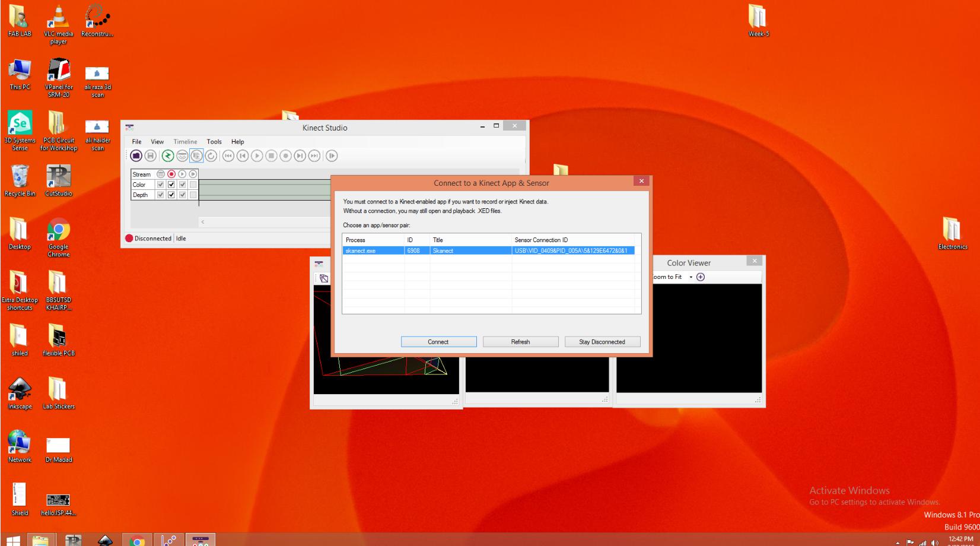Click the Week-5 folder on desktop
Screen dimensions: 980x546
pyautogui.click(x=758, y=21)
